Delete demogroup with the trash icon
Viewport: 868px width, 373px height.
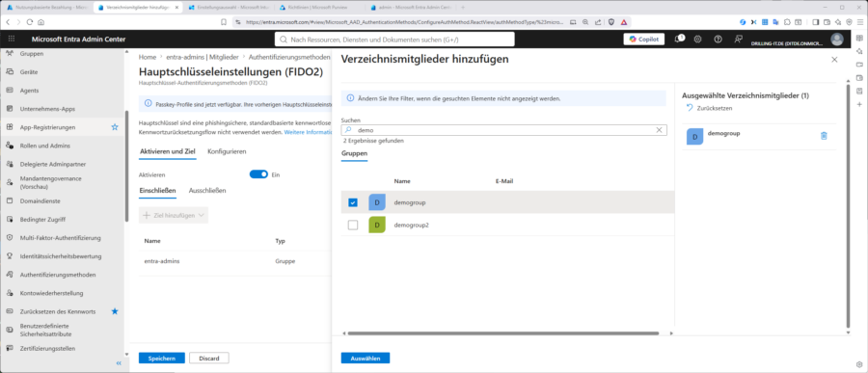click(824, 136)
